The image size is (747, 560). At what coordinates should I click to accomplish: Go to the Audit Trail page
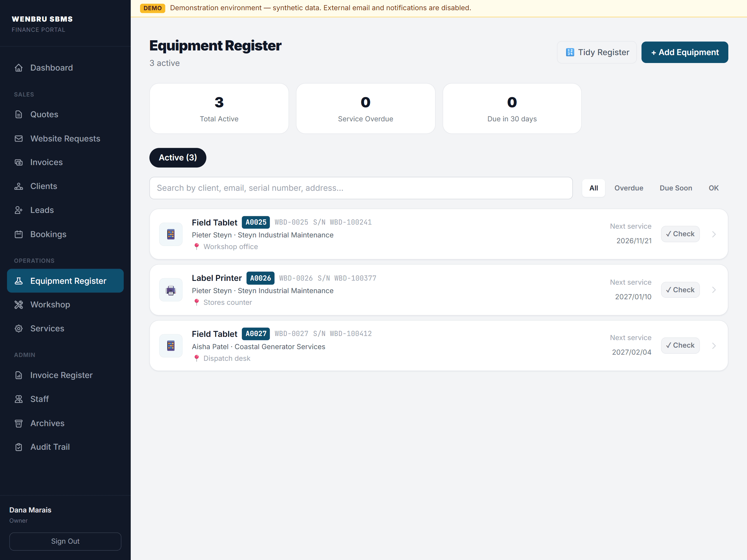(65, 447)
